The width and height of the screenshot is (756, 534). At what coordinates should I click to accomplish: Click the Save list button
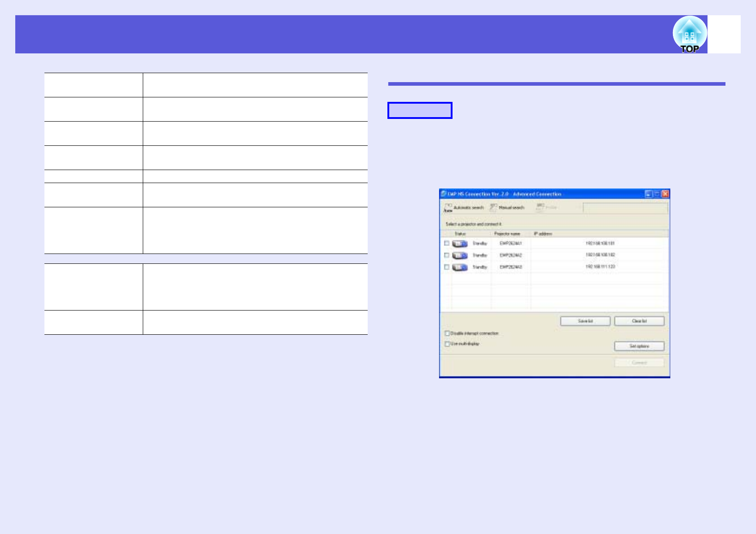pos(585,321)
